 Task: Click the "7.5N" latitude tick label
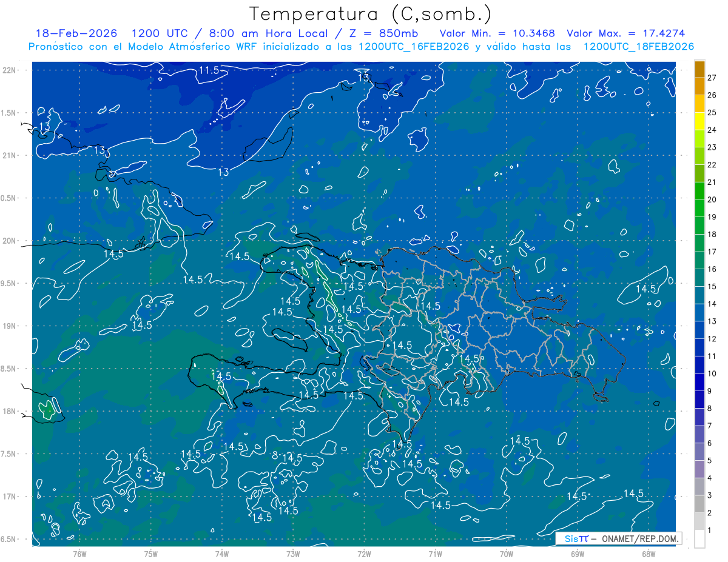(x=10, y=454)
